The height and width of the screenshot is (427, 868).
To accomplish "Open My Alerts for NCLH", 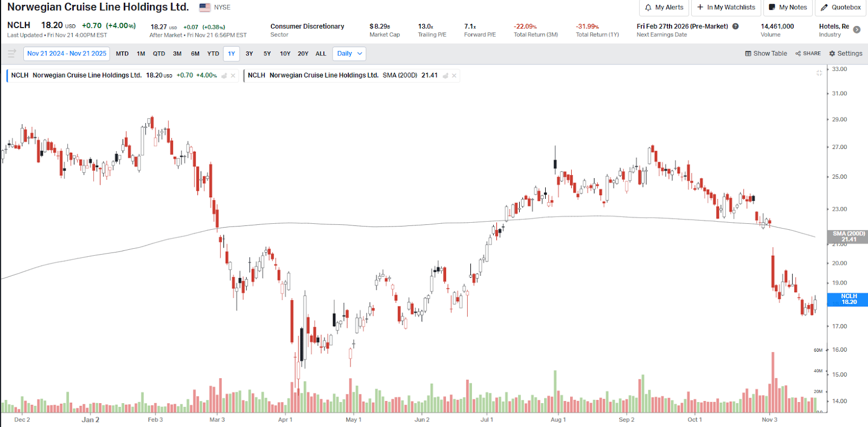I will [x=664, y=8].
